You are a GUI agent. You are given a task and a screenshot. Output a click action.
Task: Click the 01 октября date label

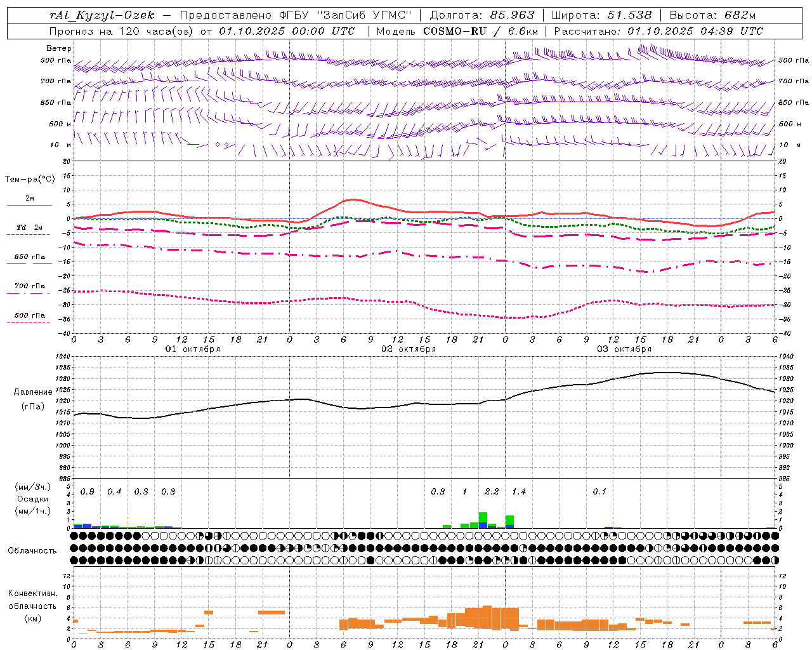tap(193, 349)
